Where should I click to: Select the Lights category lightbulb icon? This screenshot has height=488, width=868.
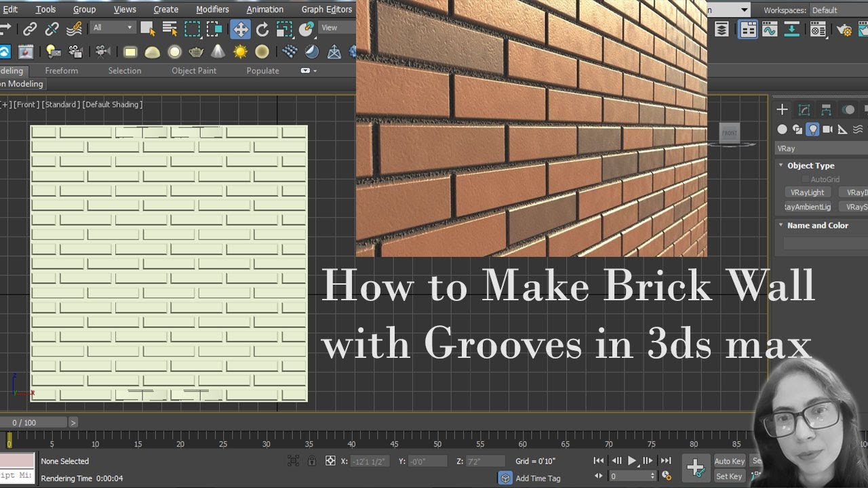pos(812,129)
